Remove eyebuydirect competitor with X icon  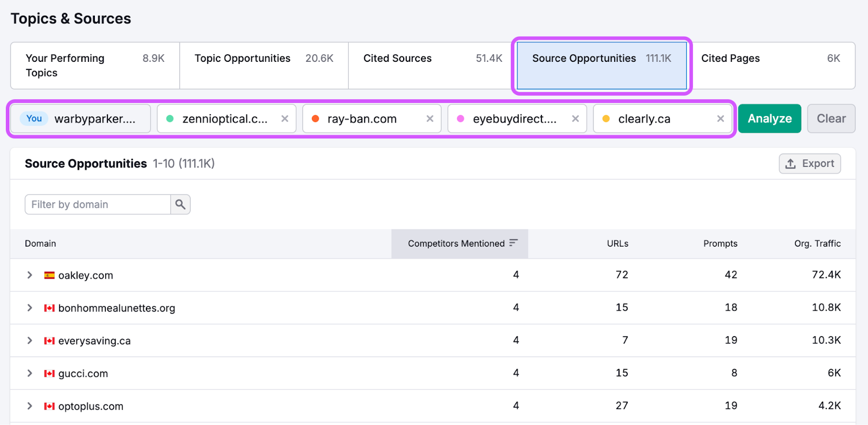575,119
